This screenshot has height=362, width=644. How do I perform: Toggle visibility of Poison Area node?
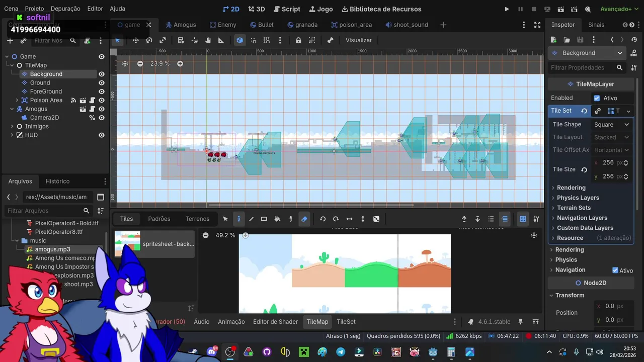(102, 100)
